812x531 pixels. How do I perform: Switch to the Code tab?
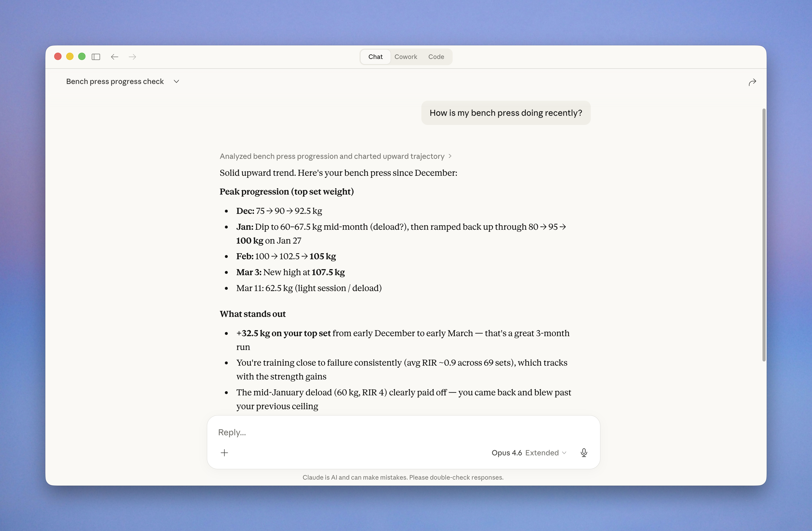[x=436, y=57]
